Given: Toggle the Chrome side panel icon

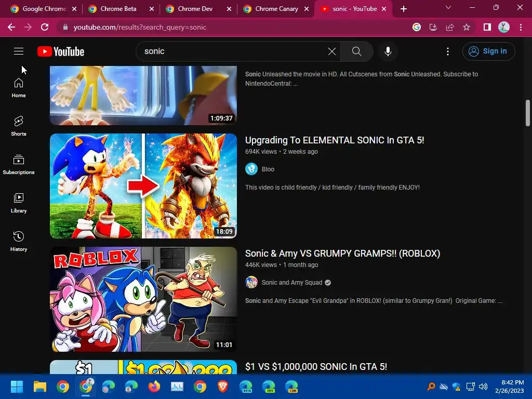Looking at the screenshot, I should pos(487,27).
